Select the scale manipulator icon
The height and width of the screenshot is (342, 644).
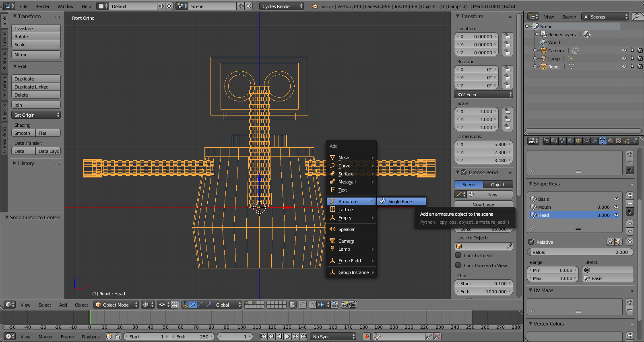point(209,305)
